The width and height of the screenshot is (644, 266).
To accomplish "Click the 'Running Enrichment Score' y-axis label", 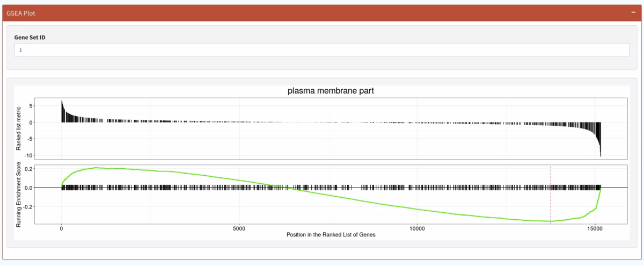I will tap(19, 195).
